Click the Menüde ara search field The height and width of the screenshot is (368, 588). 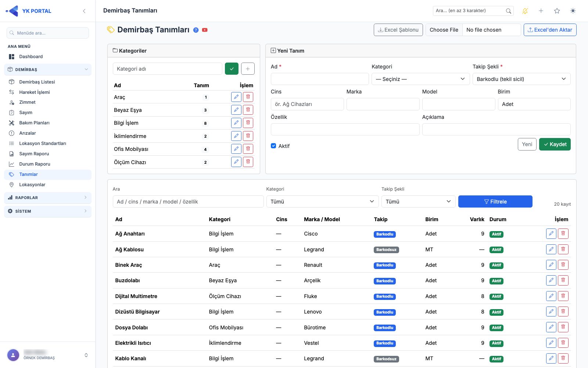[x=48, y=33]
